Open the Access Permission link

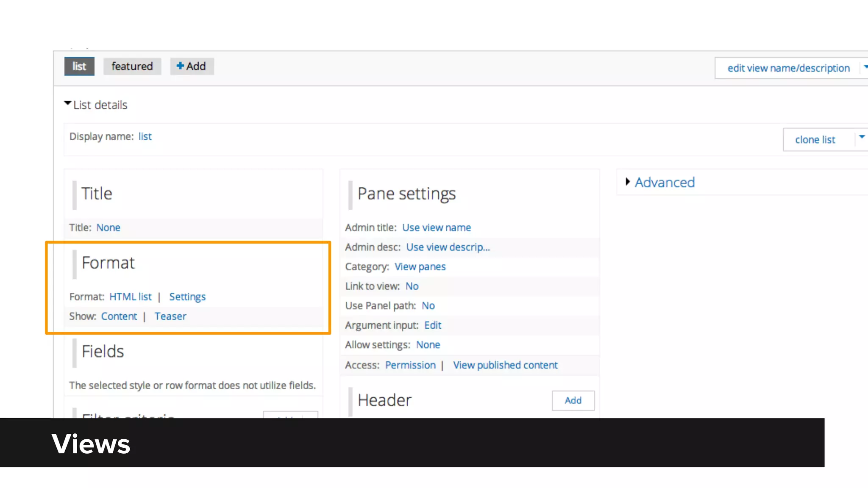[x=410, y=365]
